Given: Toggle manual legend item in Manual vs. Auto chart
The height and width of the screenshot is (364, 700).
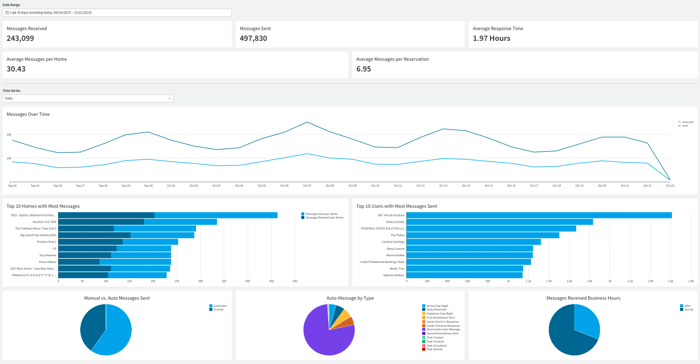Looking at the screenshot, I should click(x=217, y=310).
